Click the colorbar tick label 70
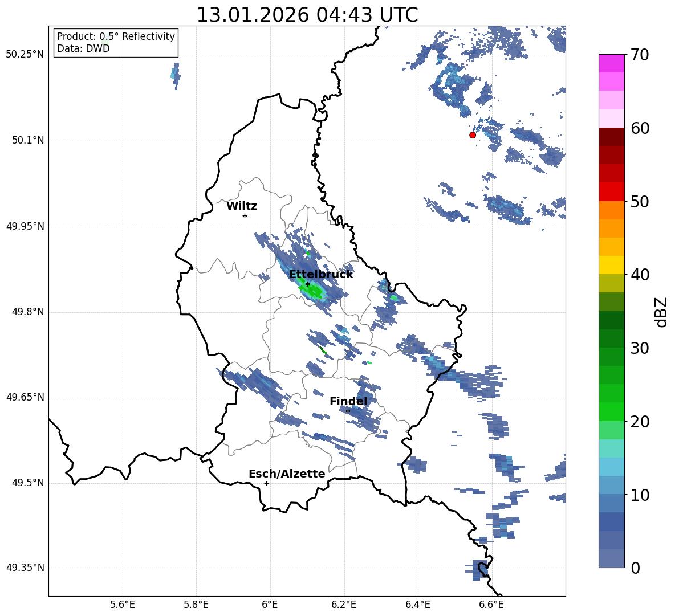Image resolution: width=675 pixels, height=616 pixels. tap(640, 55)
